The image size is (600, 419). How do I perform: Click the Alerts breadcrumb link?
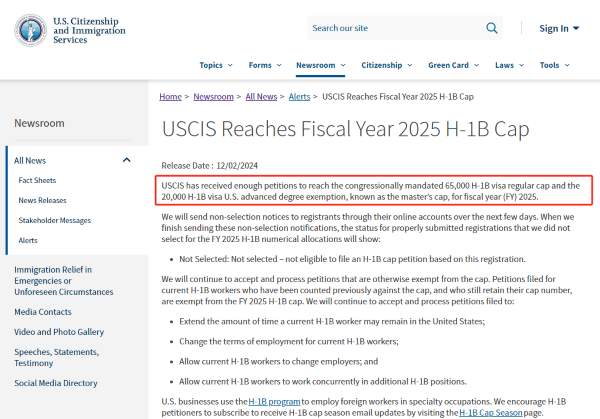click(x=299, y=97)
